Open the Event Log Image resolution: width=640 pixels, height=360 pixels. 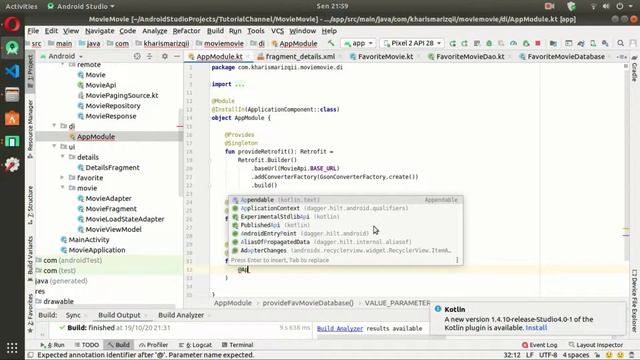click(540, 345)
